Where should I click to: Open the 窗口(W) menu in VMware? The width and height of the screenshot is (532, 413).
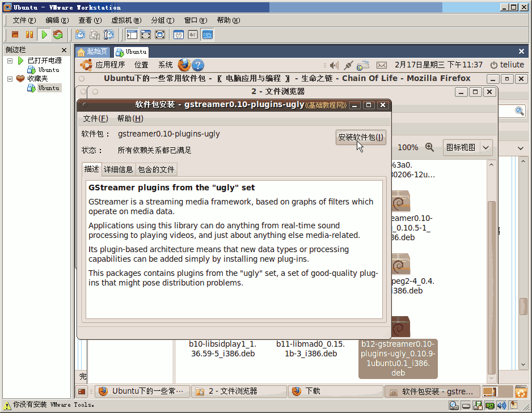click(196, 20)
